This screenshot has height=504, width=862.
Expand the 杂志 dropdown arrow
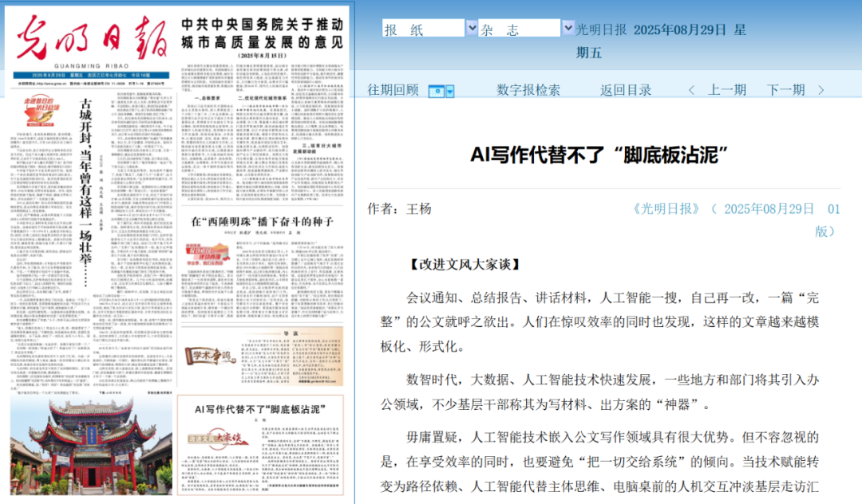click(x=568, y=29)
